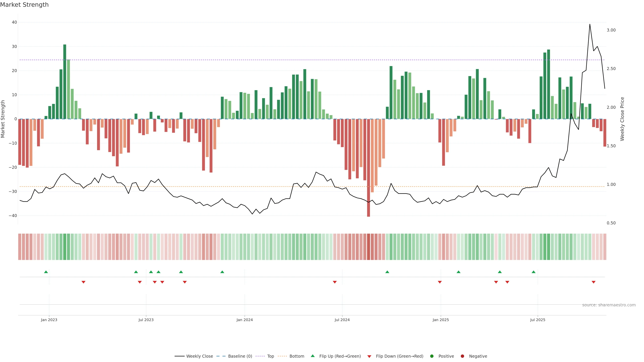Click the Negative red circle legend icon

(462, 356)
